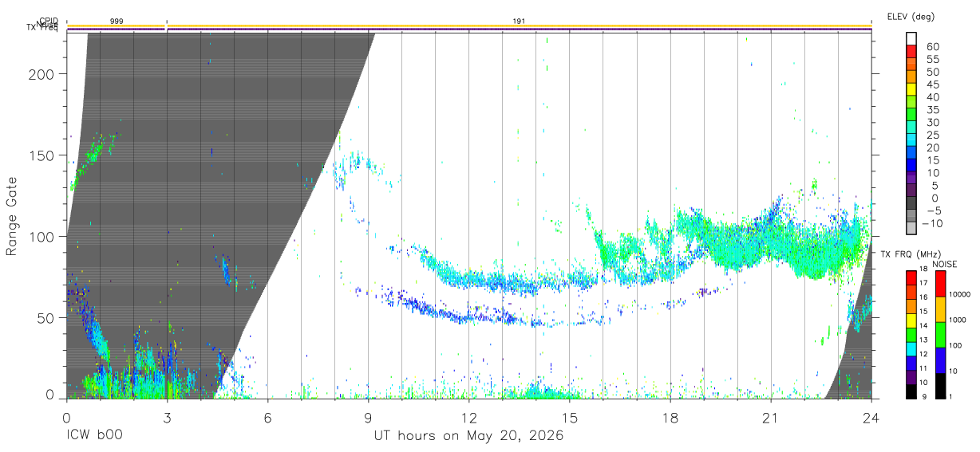
Task: Click the blue NOISE swatch above 10
Action: pos(939,360)
